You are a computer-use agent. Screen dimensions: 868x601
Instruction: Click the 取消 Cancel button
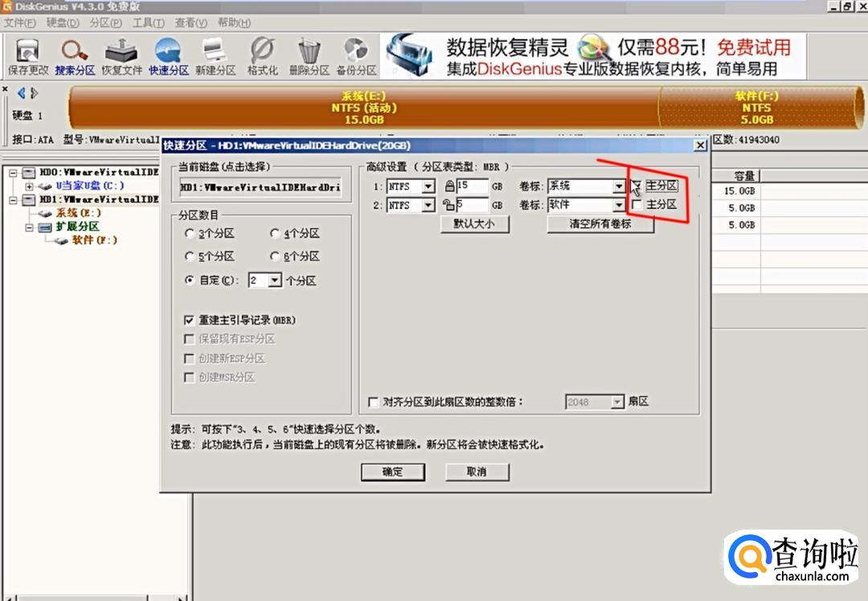(477, 472)
